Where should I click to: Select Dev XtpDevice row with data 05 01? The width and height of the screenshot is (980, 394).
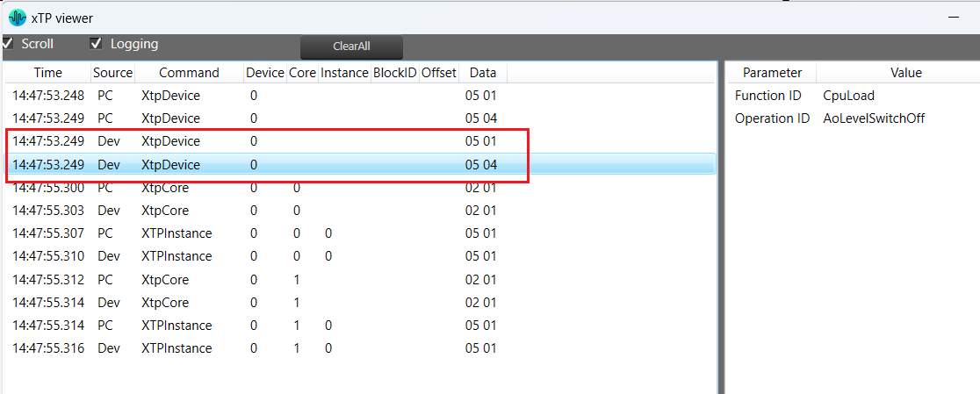[x=360, y=141]
